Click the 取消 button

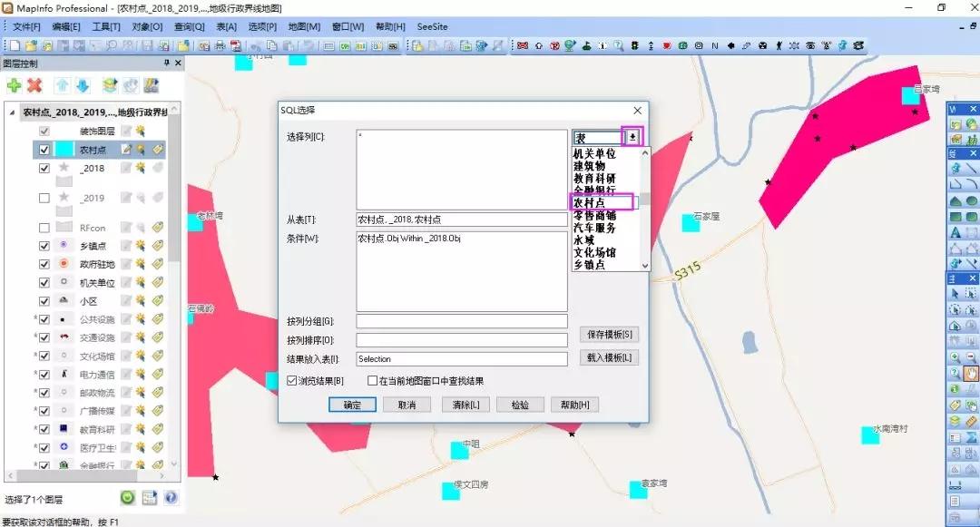(x=407, y=405)
